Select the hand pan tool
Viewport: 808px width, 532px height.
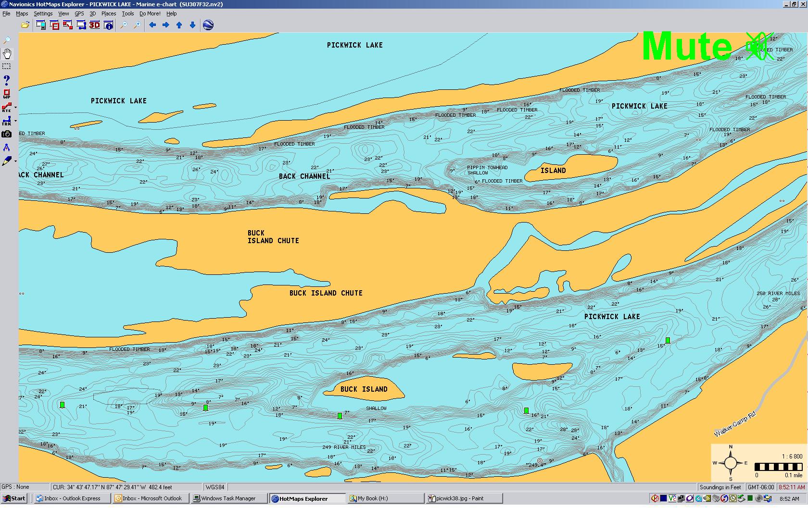click(x=7, y=53)
